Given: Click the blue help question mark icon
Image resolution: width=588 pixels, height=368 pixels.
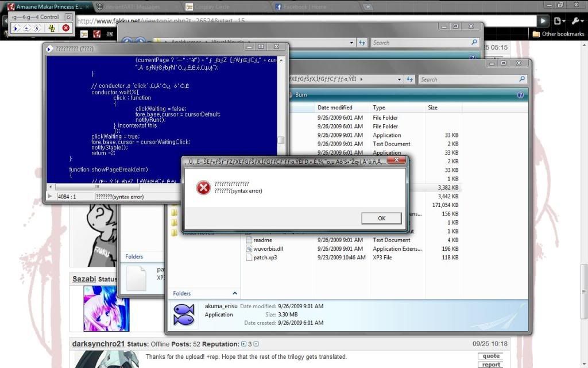Looking at the screenshot, I should 520,95.
